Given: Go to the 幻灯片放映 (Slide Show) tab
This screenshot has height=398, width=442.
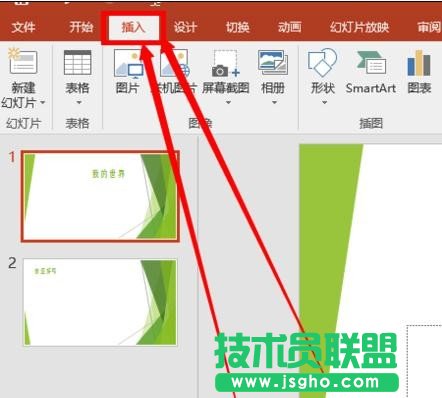Looking at the screenshot, I should 360,27.
